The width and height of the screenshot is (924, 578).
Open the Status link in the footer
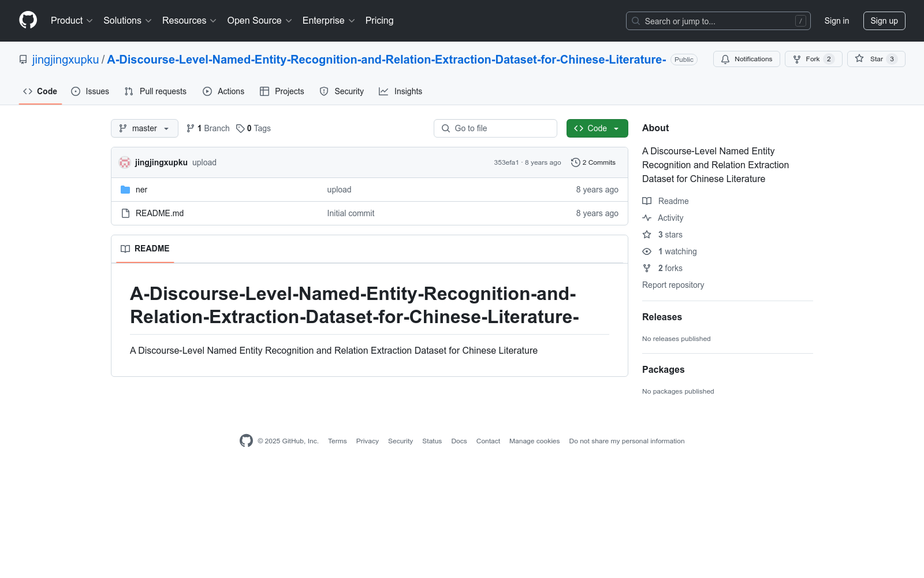(432, 441)
